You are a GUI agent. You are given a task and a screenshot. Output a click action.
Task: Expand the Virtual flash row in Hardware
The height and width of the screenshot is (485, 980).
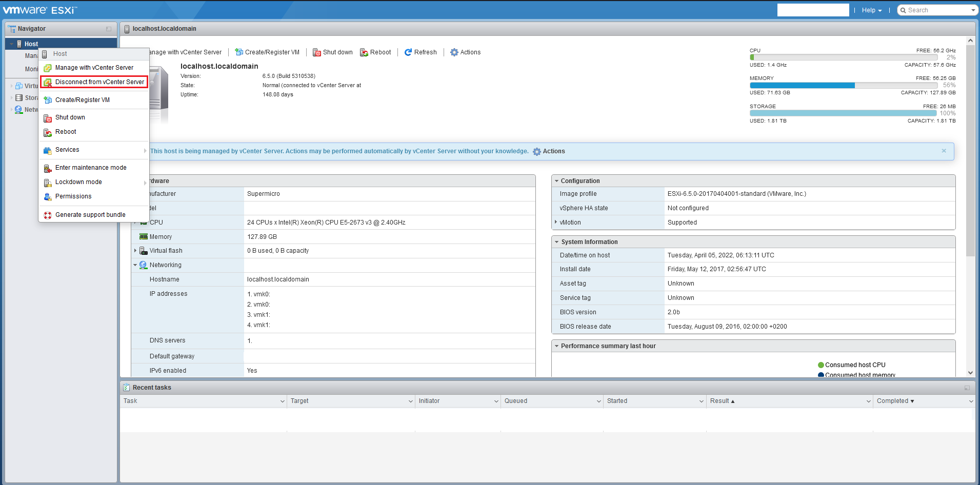pyautogui.click(x=135, y=251)
